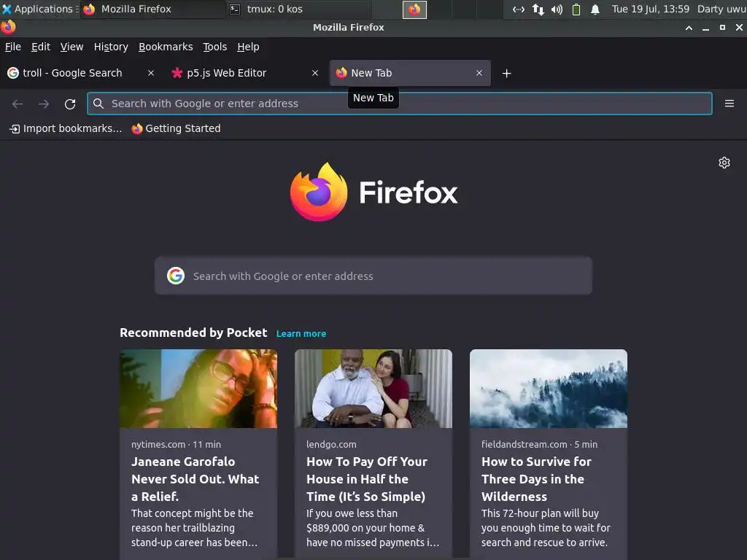Open Janeane Garofalo Never Sold Out headline
747x560 pixels.
click(x=196, y=479)
